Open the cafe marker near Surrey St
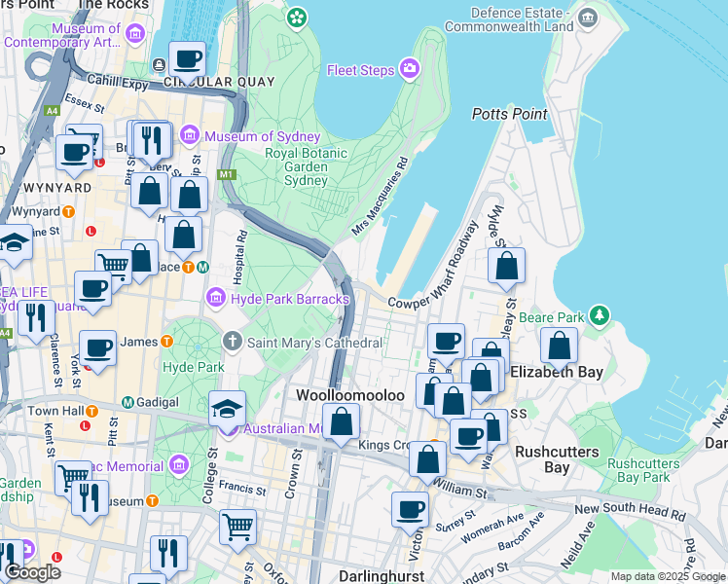Image resolution: width=728 pixels, height=584 pixels. pos(410,513)
